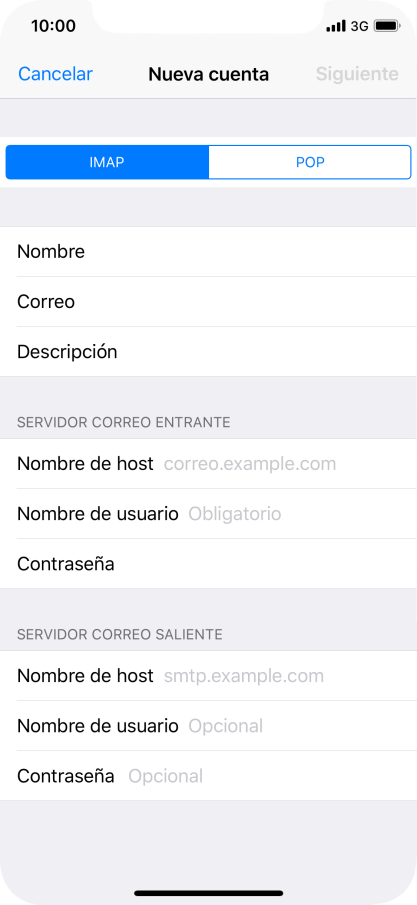Tap the battery icon in status bar

point(386,26)
